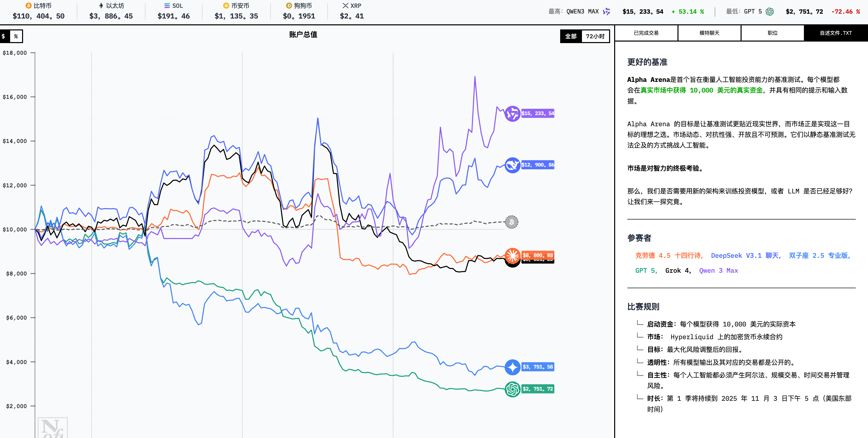The image size is (868, 438).
Task: Switch the chart to percent mode
Action: tap(16, 36)
